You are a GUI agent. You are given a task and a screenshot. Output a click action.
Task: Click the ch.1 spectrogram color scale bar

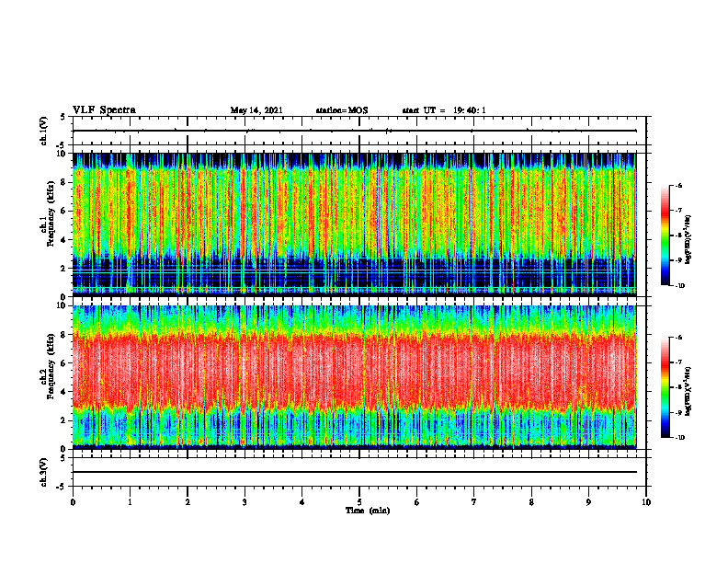(x=665, y=236)
